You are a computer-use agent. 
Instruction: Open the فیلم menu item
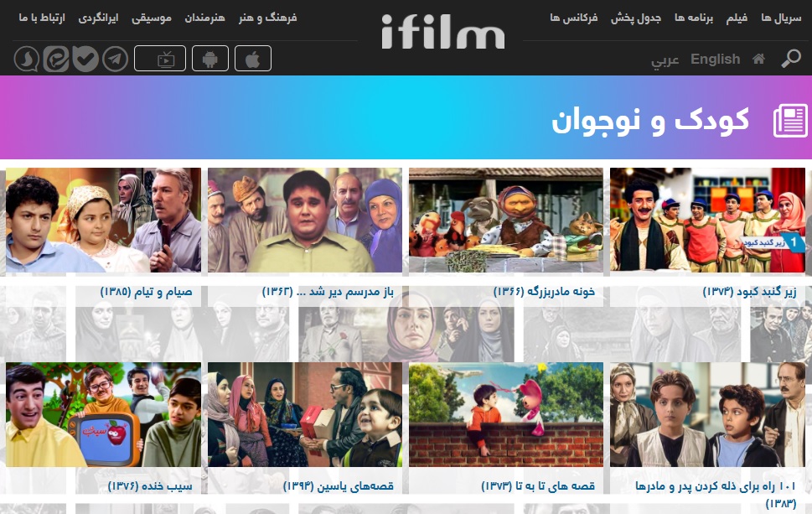point(737,18)
